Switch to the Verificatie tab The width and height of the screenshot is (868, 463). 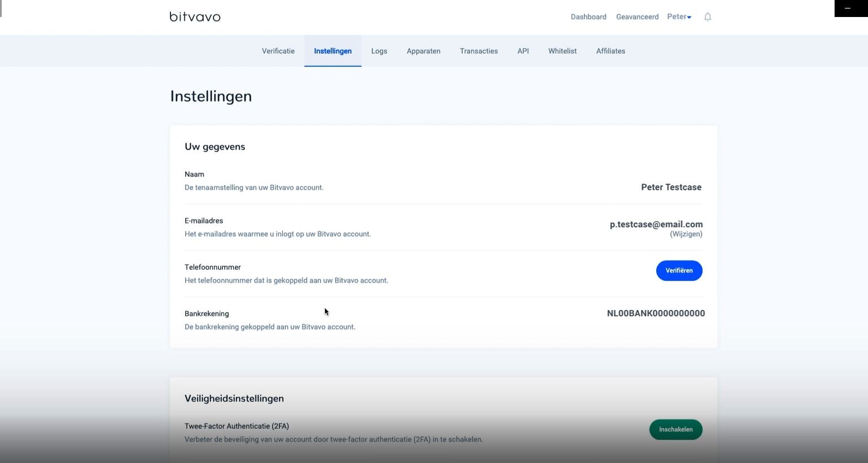coord(278,51)
